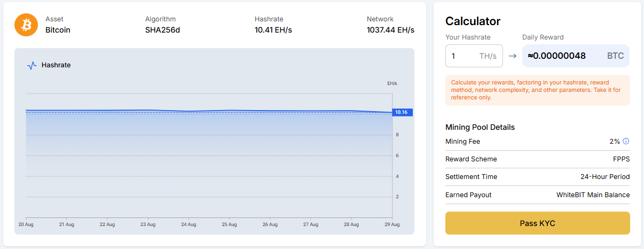Viewport: 644px width, 249px height.
Task: Click the BTC currency label
Action: (x=615, y=56)
